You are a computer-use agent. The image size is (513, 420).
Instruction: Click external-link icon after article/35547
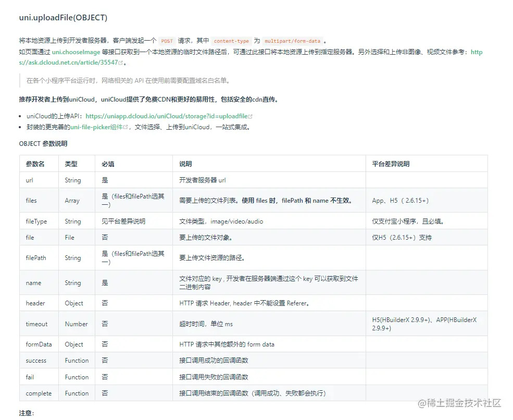120,63
